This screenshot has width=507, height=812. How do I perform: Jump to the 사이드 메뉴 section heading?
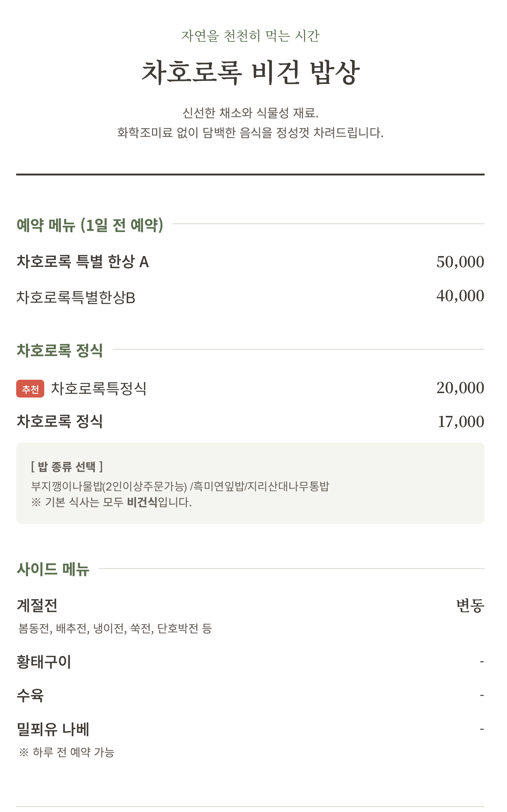[53, 569]
